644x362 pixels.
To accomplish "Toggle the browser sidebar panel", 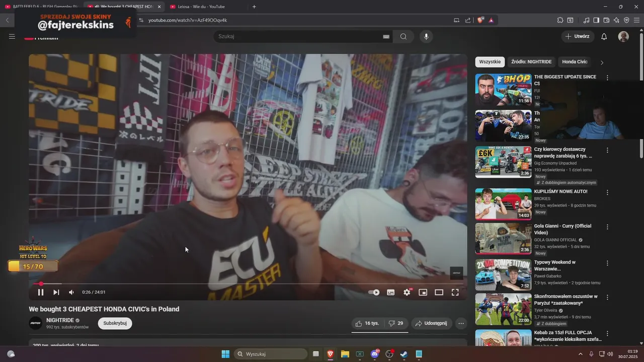I will [x=596, y=20].
